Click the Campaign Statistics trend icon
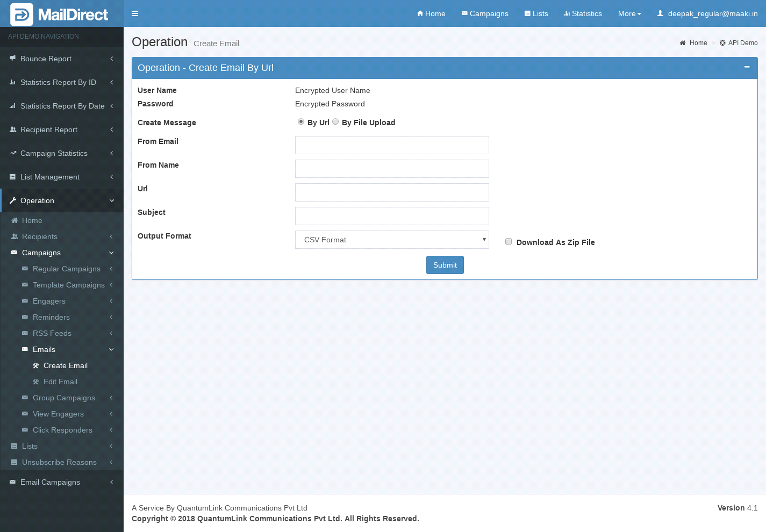Screen dimensions: 766x532 13,153
